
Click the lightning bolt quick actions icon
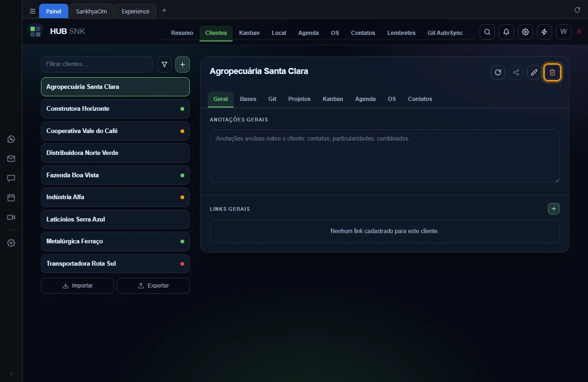[544, 32]
